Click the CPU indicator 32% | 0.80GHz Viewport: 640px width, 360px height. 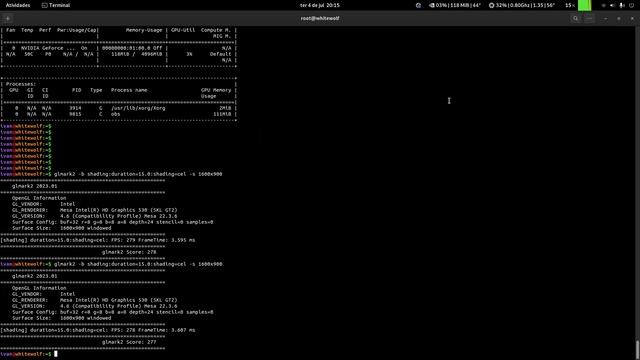(522, 5)
